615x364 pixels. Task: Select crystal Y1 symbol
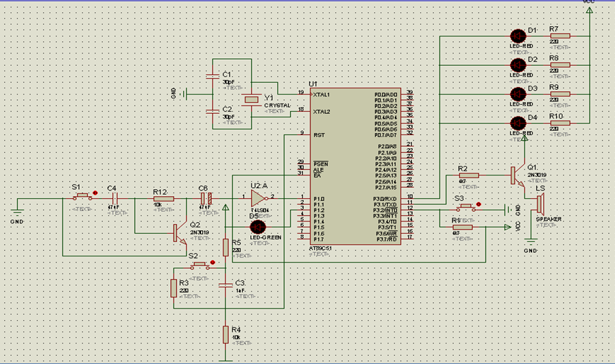(252, 99)
